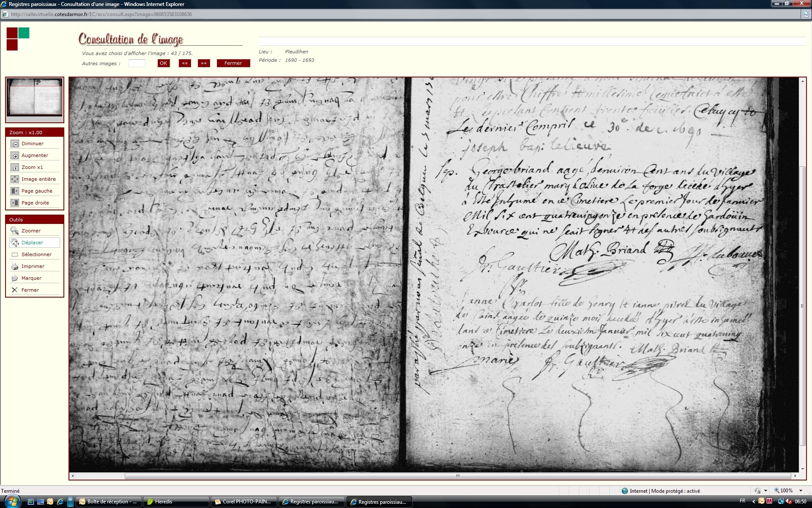Go to previous image with « button
This screenshot has height=508, width=812.
click(185, 63)
